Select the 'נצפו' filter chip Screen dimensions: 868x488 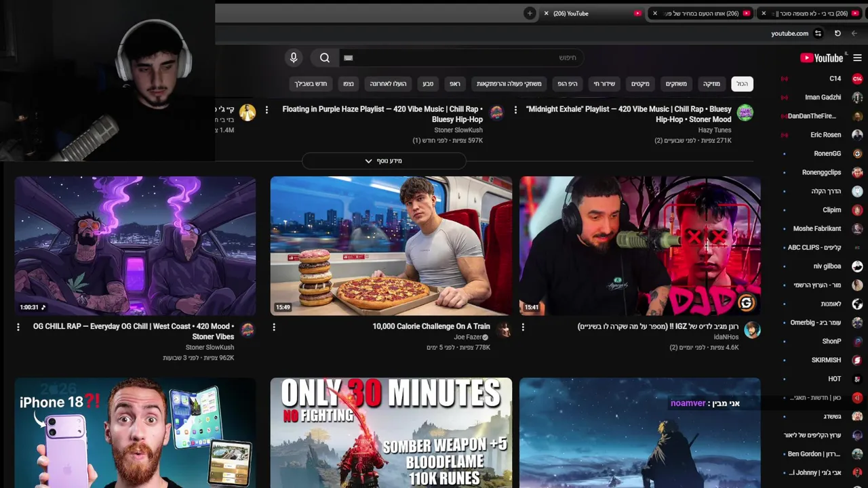tap(349, 83)
